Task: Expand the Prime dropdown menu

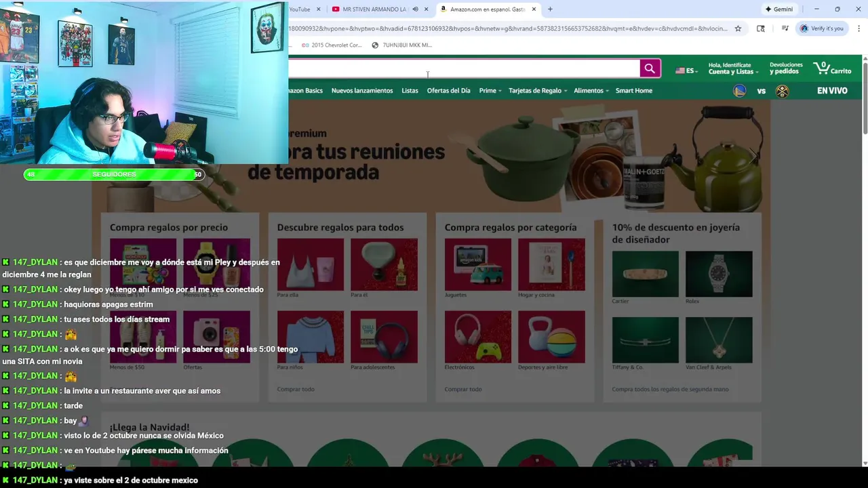Action: [x=490, y=91]
